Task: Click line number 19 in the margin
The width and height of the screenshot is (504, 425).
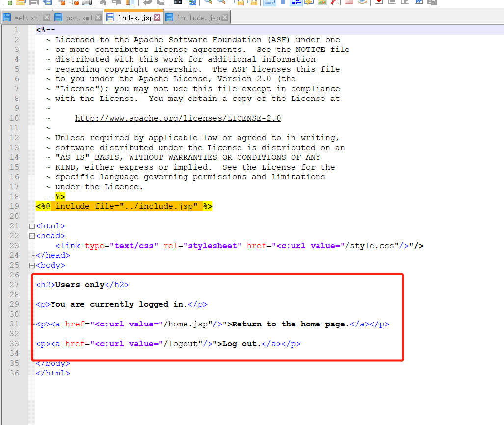Action: 14,206
